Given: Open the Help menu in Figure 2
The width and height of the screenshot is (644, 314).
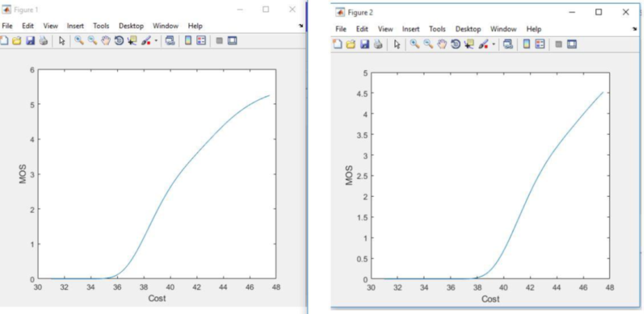Looking at the screenshot, I should tap(534, 29).
